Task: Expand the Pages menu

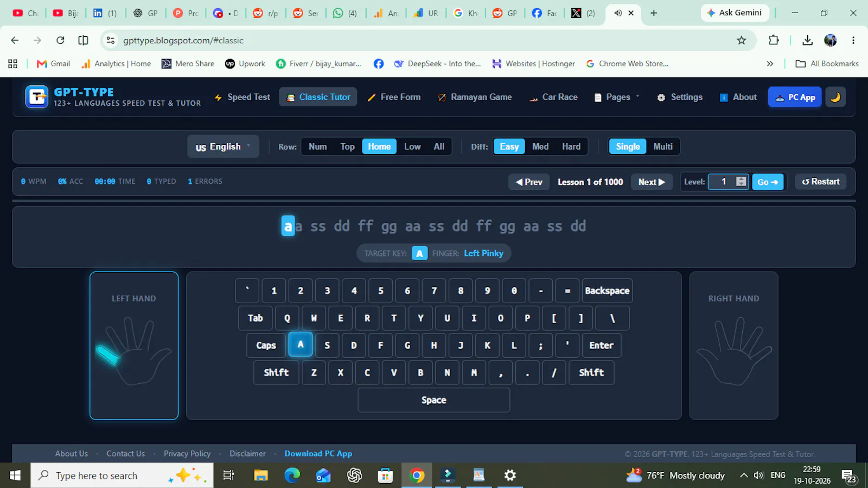Action: (x=617, y=97)
